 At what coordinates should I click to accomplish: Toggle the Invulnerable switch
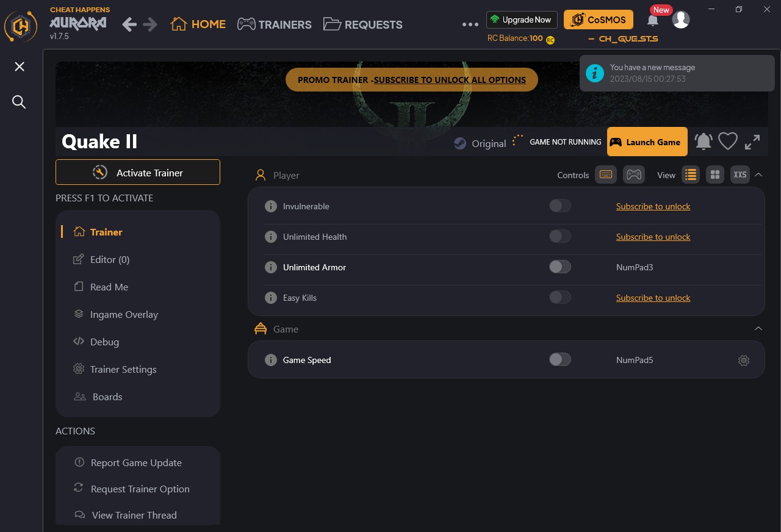[x=560, y=206]
